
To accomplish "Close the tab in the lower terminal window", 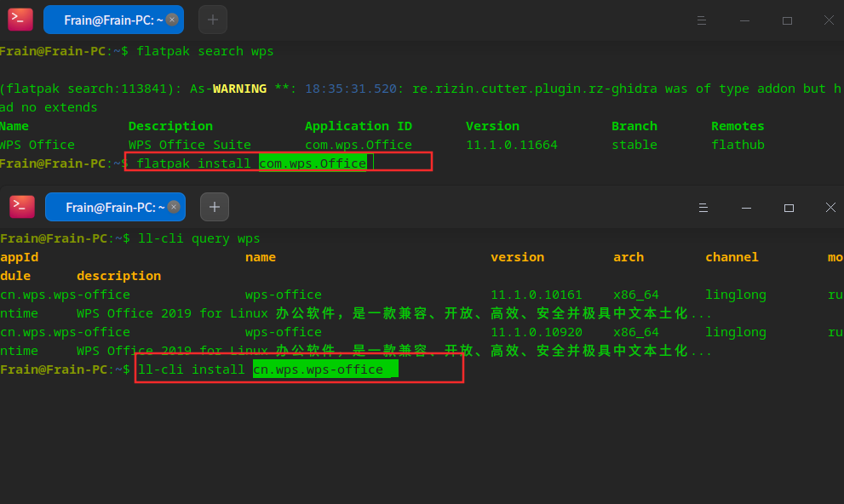I will pyautogui.click(x=174, y=207).
